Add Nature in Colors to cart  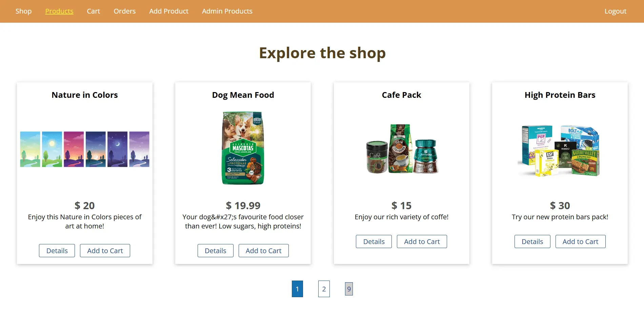(x=105, y=251)
